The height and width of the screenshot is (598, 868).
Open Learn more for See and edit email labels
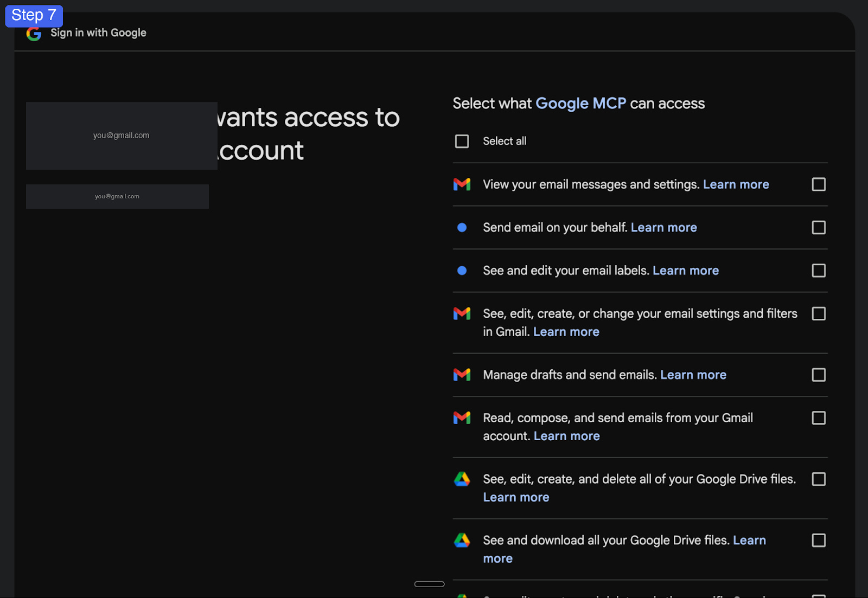pyautogui.click(x=686, y=271)
